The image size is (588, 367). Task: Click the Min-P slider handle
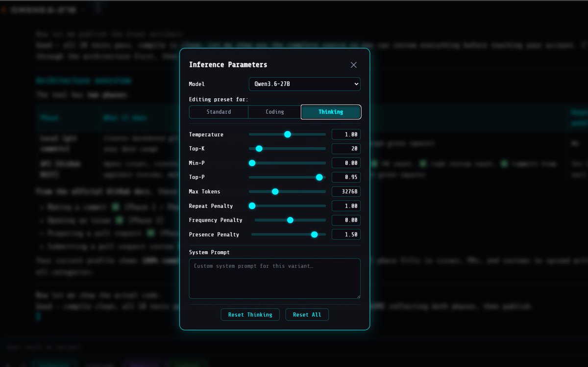click(x=252, y=163)
